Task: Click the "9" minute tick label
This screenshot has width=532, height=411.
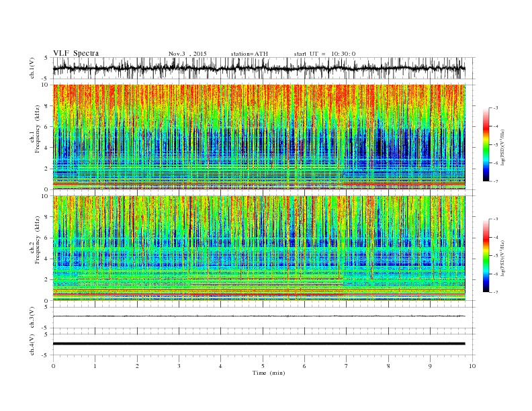Action: coord(430,366)
